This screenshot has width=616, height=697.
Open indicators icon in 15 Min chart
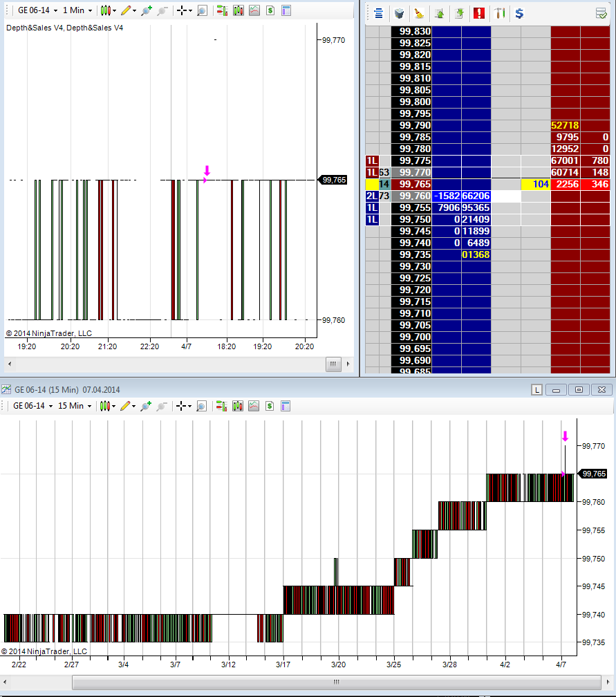point(254,406)
